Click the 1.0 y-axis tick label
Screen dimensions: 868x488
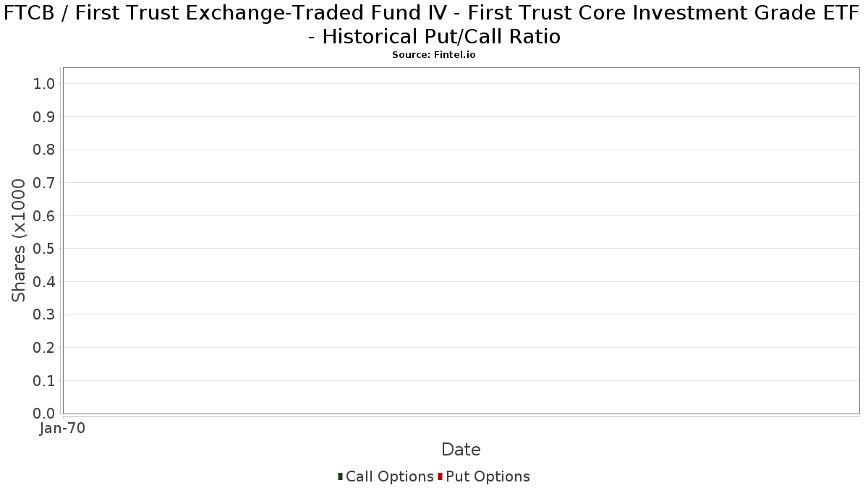(x=44, y=84)
